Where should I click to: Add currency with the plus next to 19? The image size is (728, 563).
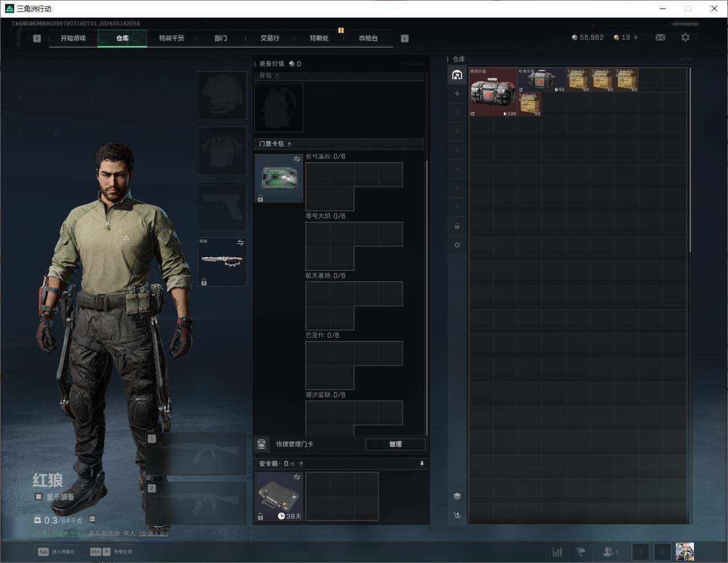tap(635, 37)
